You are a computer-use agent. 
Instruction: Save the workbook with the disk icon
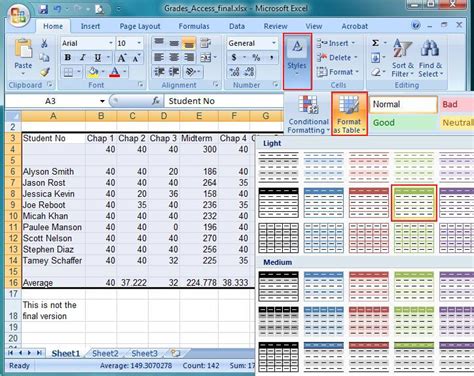pyautogui.click(x=43, y=9)
